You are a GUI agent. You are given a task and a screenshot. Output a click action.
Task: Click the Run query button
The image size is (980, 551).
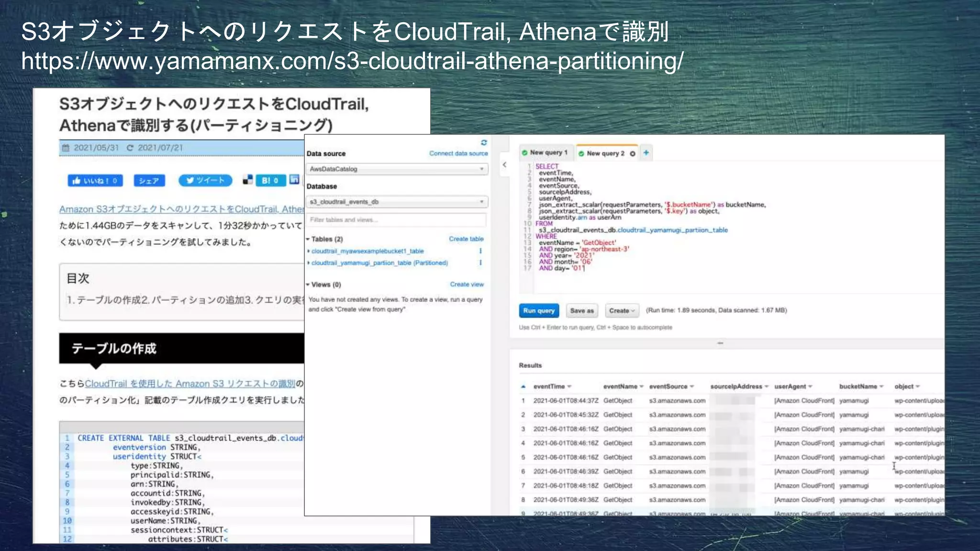539,310
